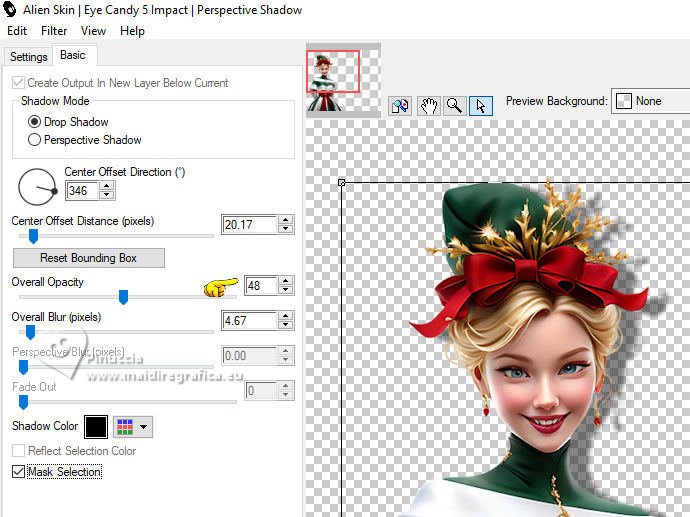The height and width of the screenshot is (517, 690).
Task: Increase Overall Blur with up arrow
Action: click(286, 316)
